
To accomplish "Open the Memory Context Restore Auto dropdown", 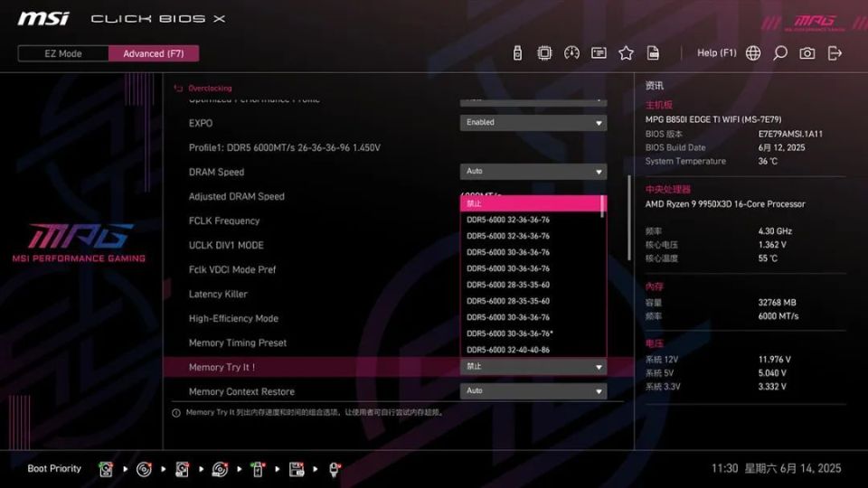I will 533,391.
